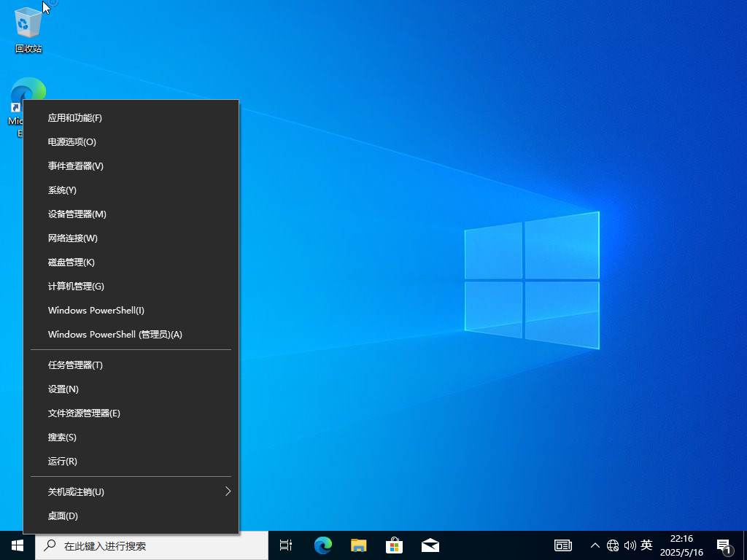Screen dimensions: 747x560
Task: Open Task View on the taskbar
Action: tap(286, 545)
